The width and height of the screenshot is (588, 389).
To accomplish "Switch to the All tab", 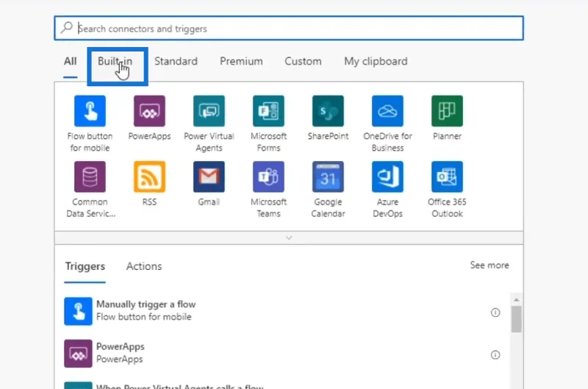I will (x=70, y=61).
